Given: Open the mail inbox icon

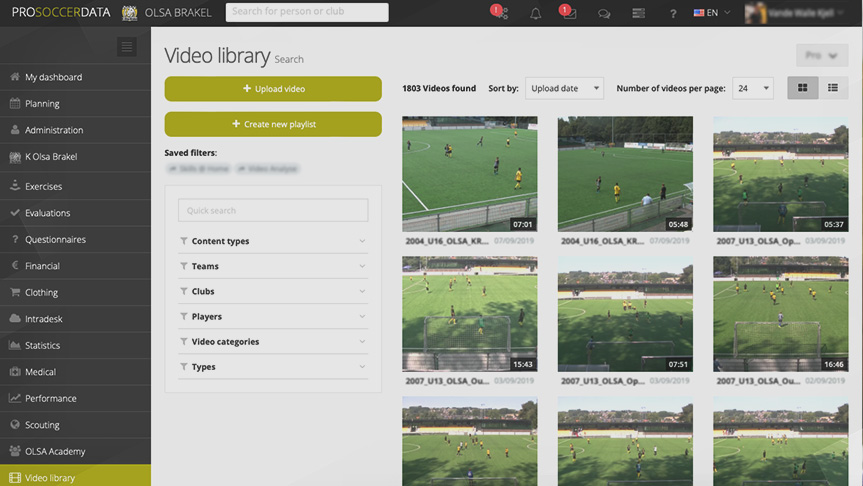Looking at the screenshot, I should coord(568,13).
